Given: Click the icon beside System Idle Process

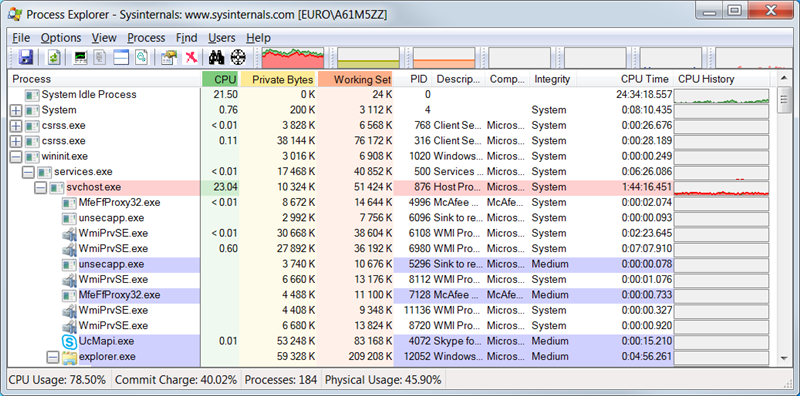Looking at the screenshot, I should pyautogui.click(x=32, y=95).
